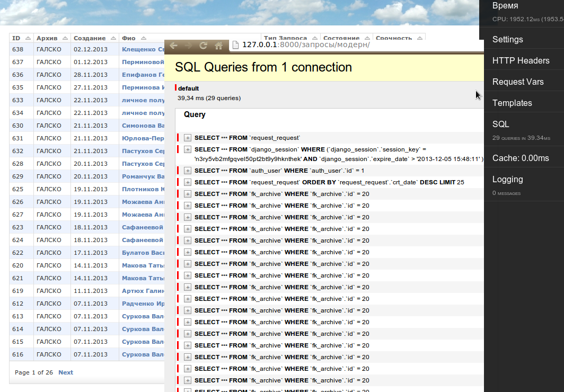Expand the ORDER BY crt_date query
This screenshot has width=564, height=392.
click(x=188, y=182)
